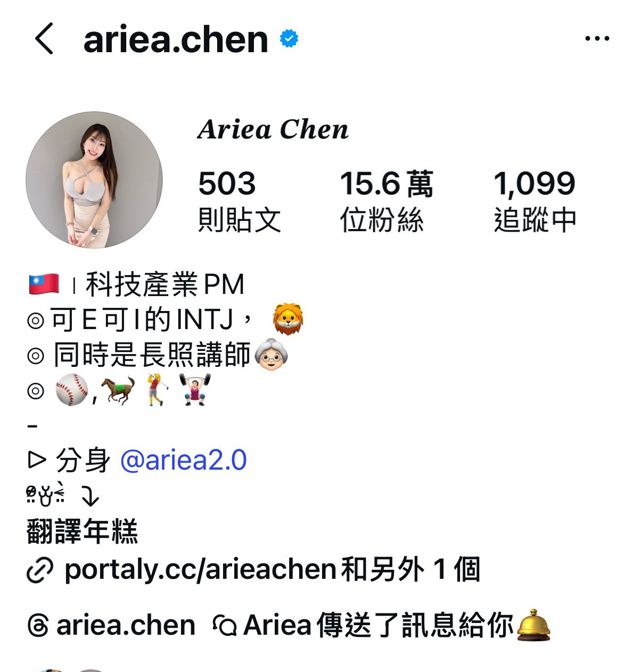
Task: Open the circular profile picture
Action: tap(94, 180)
